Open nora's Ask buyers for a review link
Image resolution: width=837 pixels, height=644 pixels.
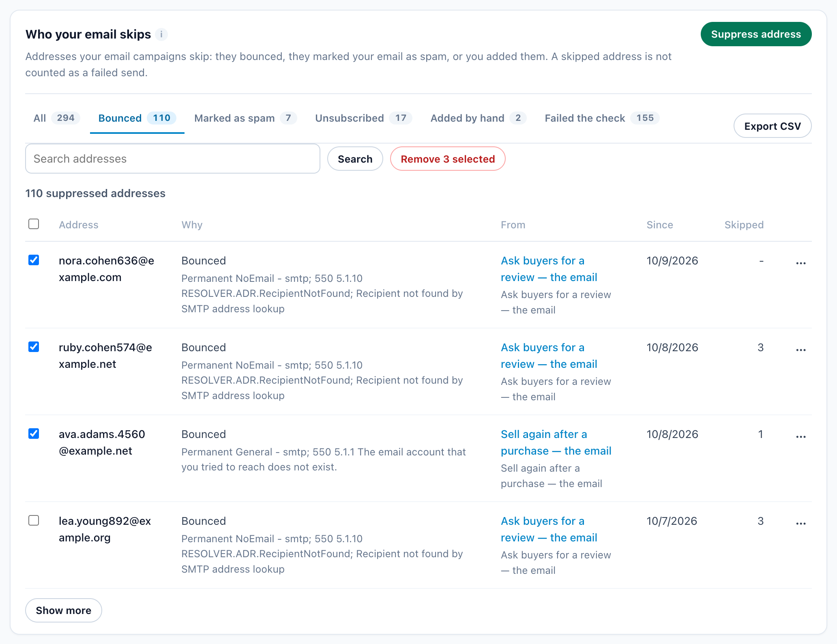coord(549,269)
